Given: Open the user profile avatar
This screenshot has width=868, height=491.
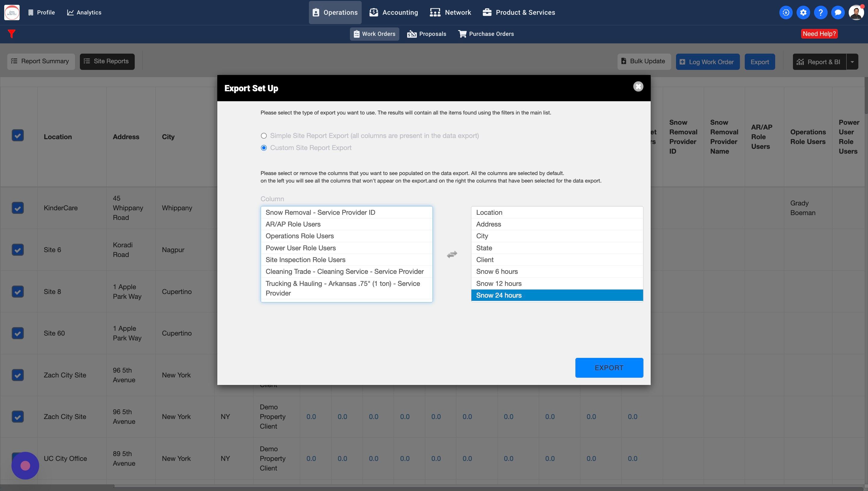Looking at the screenshot, I should click(x=856, y=12).
